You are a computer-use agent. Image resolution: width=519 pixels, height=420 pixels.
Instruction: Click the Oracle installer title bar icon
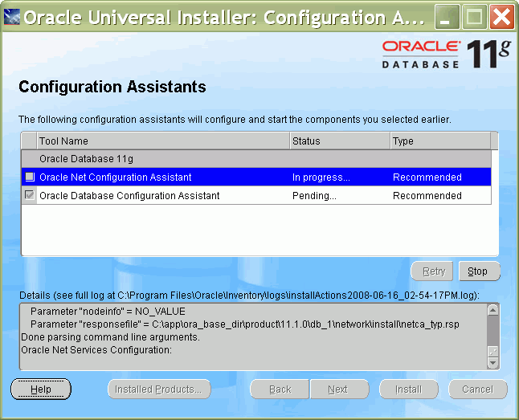(12, 17)
